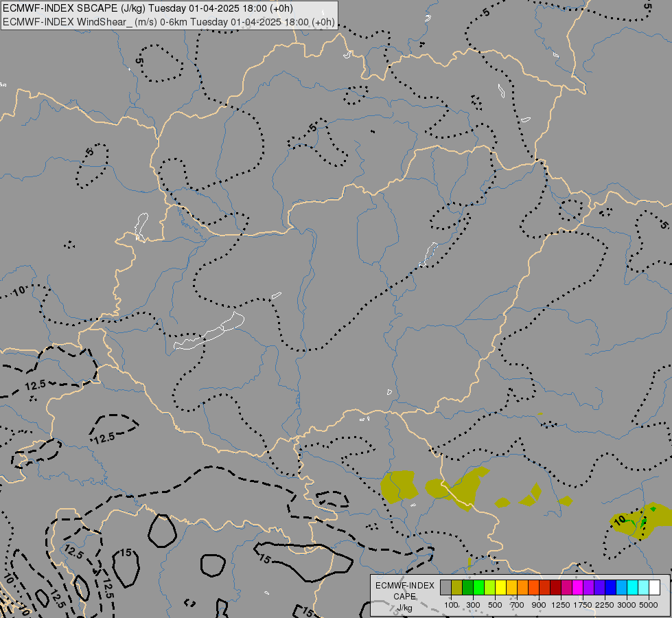Click ECMWF-INDEX text in legend box
This screenshot has width=672, height=618.
click(x=404, y=586)
